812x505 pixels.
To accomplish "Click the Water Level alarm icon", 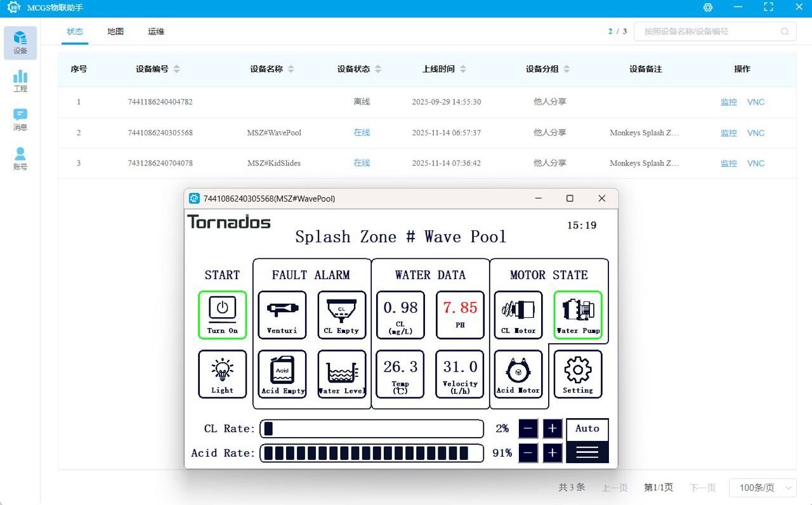I will coord(341,374).
